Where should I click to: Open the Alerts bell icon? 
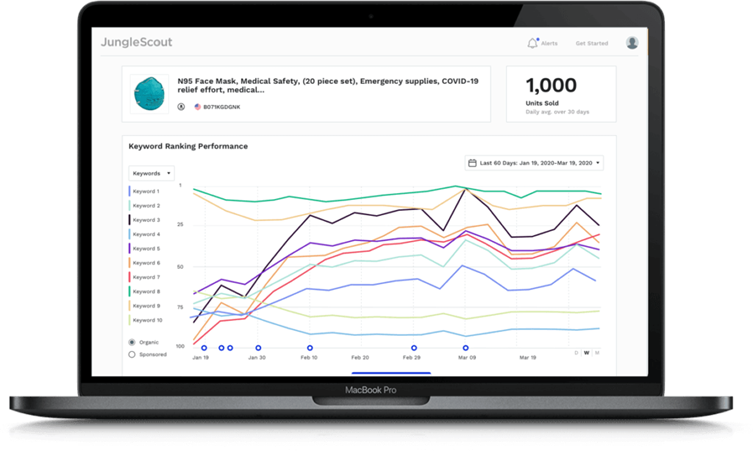533,43
